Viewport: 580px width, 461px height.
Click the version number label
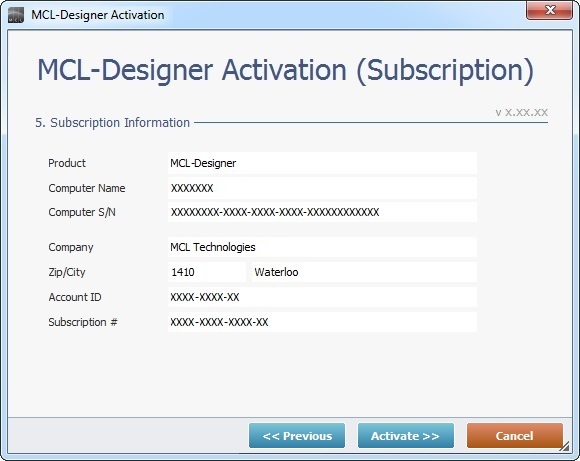point(522,112)
